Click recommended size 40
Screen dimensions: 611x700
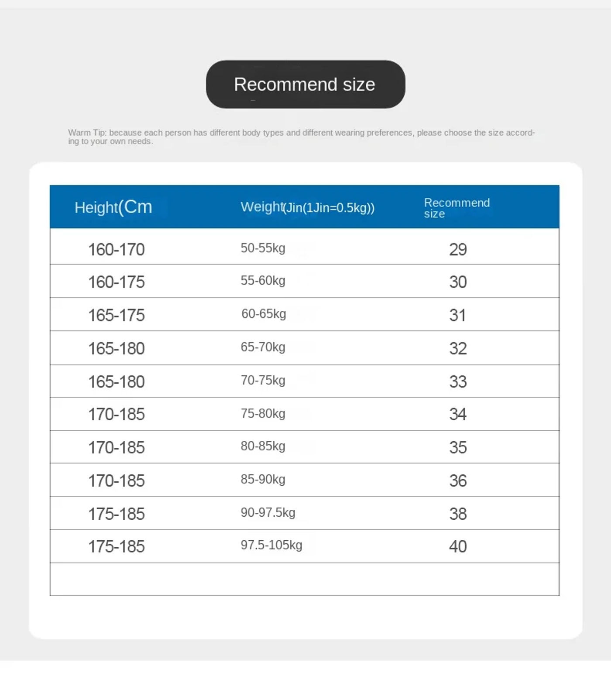point(458,546)
